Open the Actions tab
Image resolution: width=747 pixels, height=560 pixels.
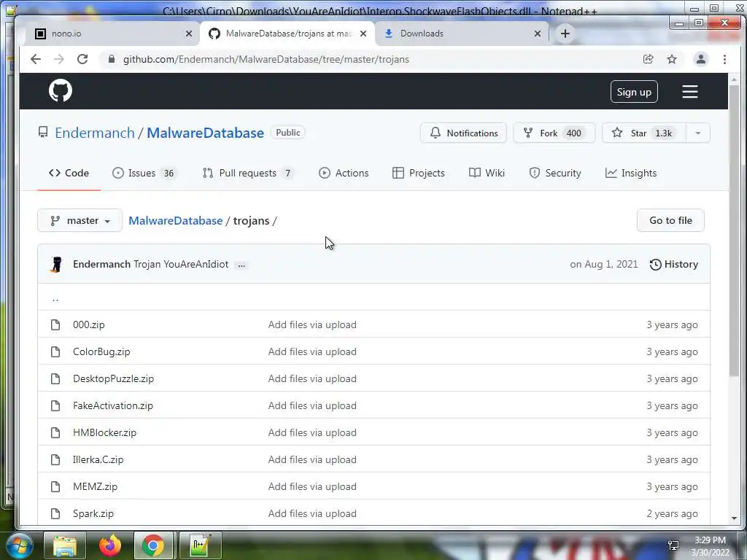344,173
